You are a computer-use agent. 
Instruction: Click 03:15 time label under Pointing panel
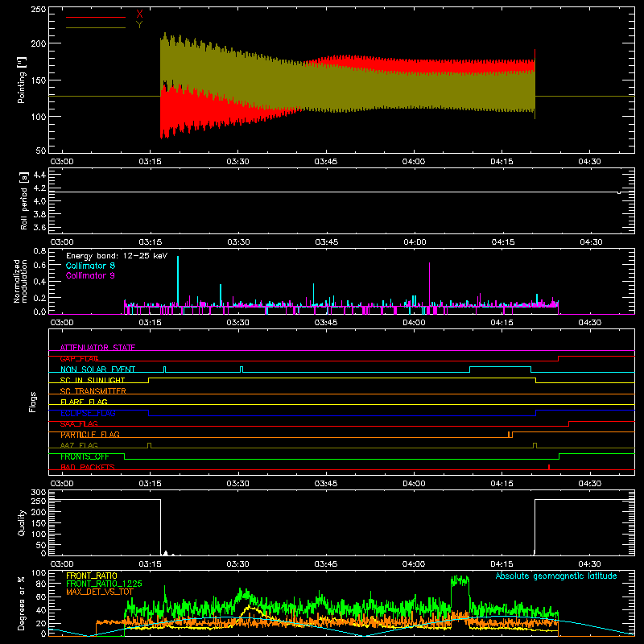click(150, 162)
